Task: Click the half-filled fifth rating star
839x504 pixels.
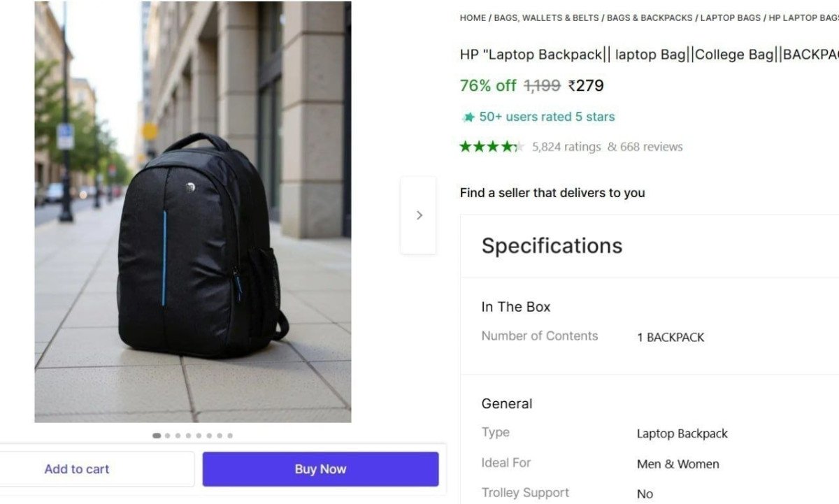Action: (x=518, y=147)
